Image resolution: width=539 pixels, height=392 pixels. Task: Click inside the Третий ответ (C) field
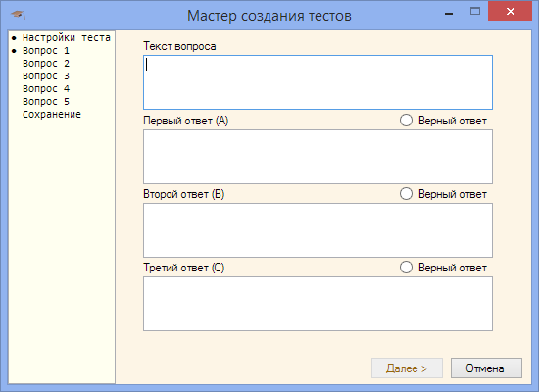click(318, 304)
